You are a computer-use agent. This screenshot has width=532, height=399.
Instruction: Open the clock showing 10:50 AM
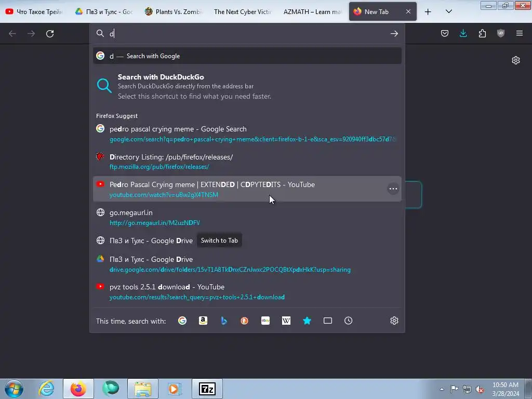pos(506,389)
